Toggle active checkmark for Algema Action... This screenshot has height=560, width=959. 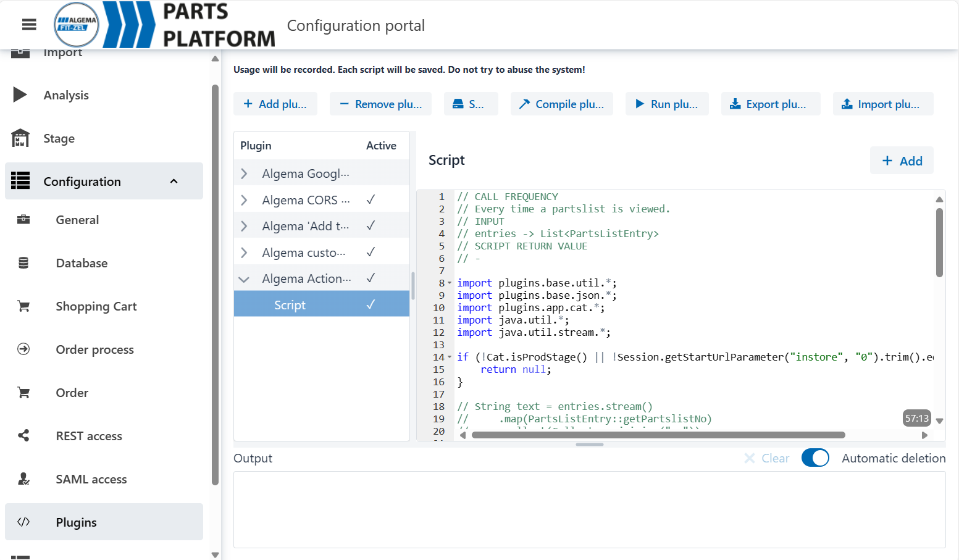(x=371, y=278)
